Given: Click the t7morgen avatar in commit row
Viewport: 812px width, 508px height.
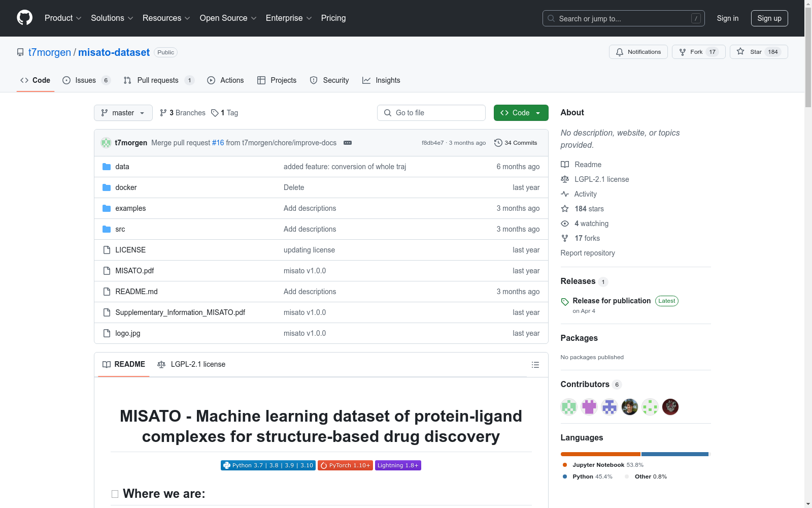Looking at the screenshot, I should (106, 143).
